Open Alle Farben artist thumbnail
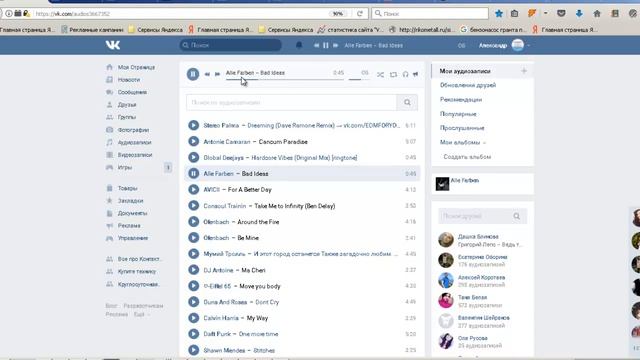Image resolution: width=640 pixels, height=360 pixels. coord(442,184)
